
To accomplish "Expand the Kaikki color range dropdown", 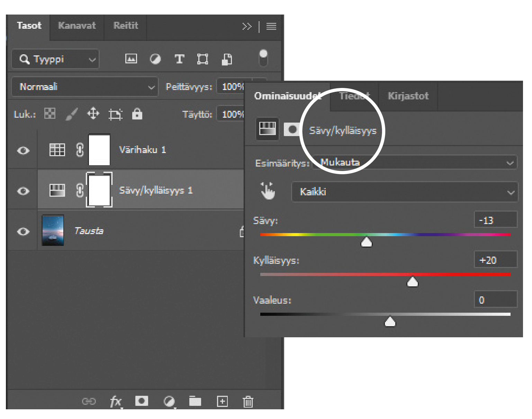I will click(404, 192).
